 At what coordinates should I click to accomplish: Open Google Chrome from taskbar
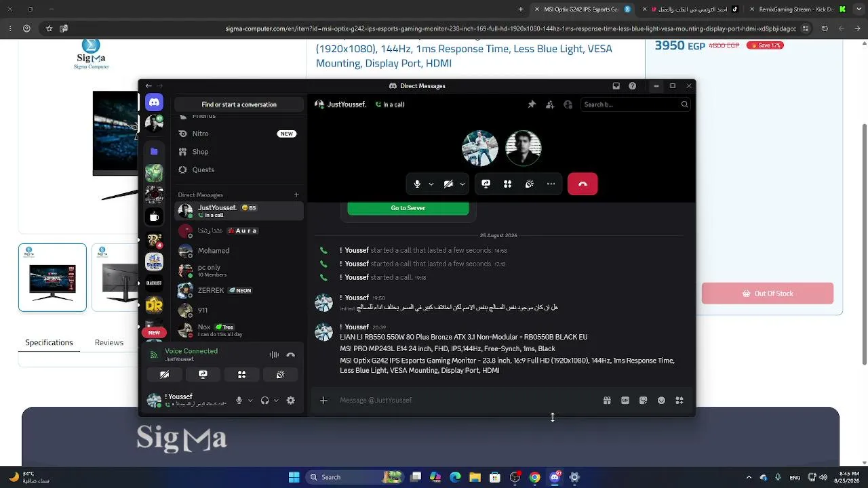[534, 477]
